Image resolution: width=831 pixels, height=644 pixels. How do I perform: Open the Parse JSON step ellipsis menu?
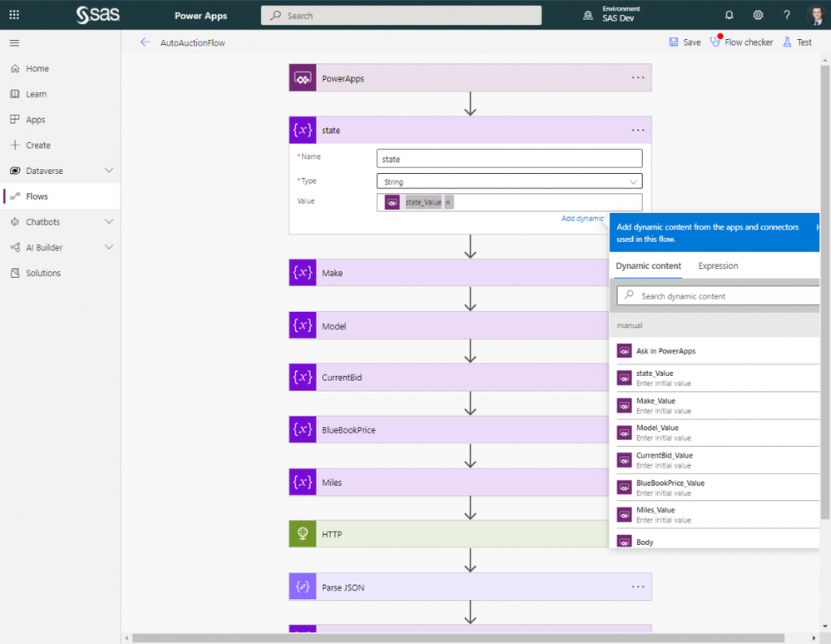pyautogui.click(x=637, y=587)
